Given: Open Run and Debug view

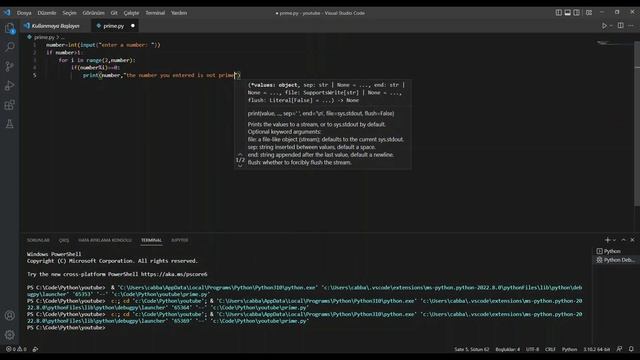Looking at the screenshot, I should [x=9, y=85].
